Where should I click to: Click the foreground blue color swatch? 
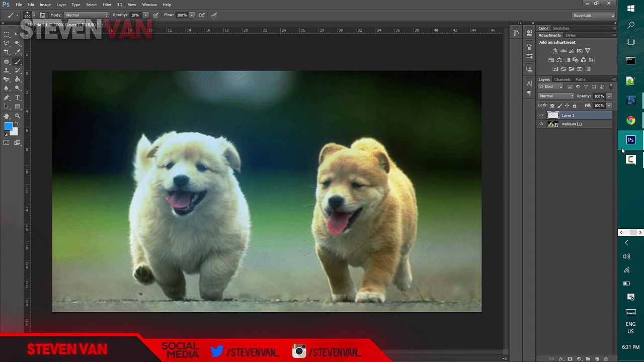coord(8,126)
